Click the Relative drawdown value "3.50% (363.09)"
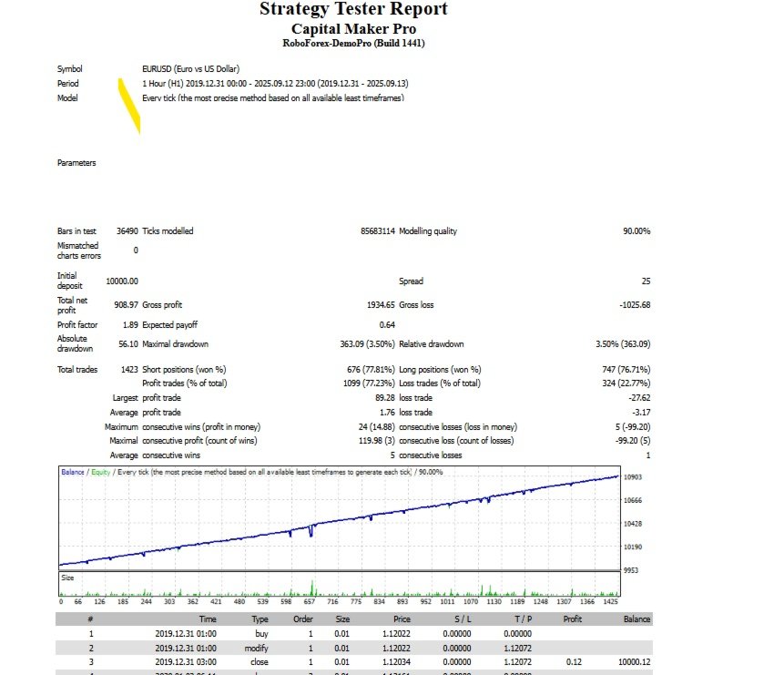 tap(623, 344)
